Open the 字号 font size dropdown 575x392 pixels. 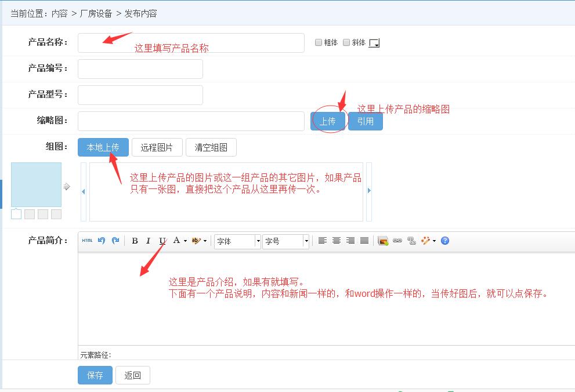tap(286, 241)
